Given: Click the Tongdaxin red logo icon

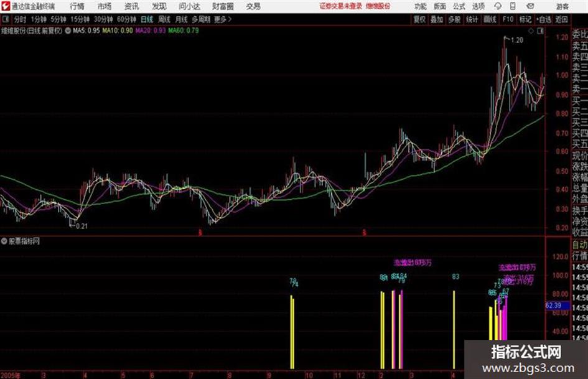Looking at the screenshot, I should click(x=5, y=6).
